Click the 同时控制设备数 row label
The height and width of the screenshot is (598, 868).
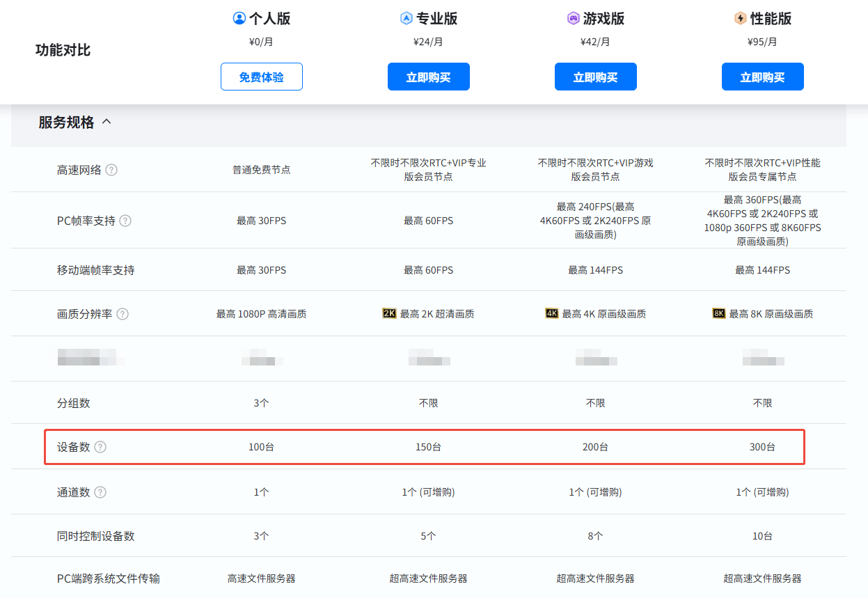pyautogui.click(x=96, y=536)
